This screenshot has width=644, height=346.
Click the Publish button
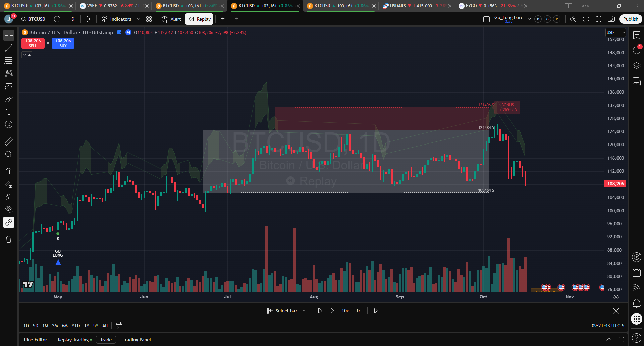tap(631, 19)
